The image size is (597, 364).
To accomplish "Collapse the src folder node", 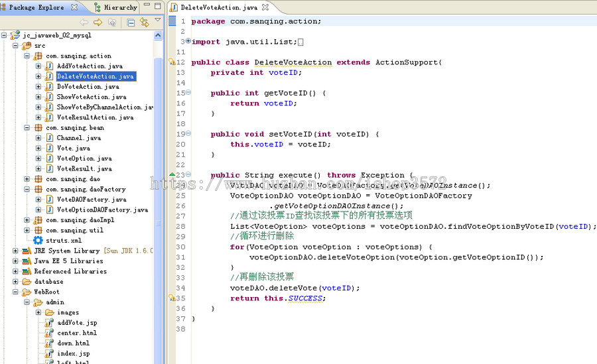I will (15, 46).
